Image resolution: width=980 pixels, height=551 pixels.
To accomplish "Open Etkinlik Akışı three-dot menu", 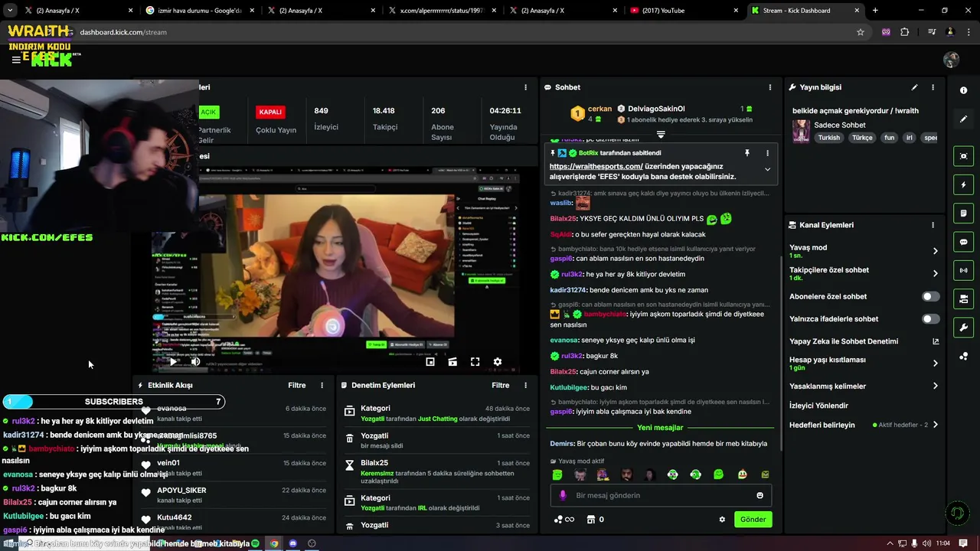I will pyautogui.click(x=322, y=386).
